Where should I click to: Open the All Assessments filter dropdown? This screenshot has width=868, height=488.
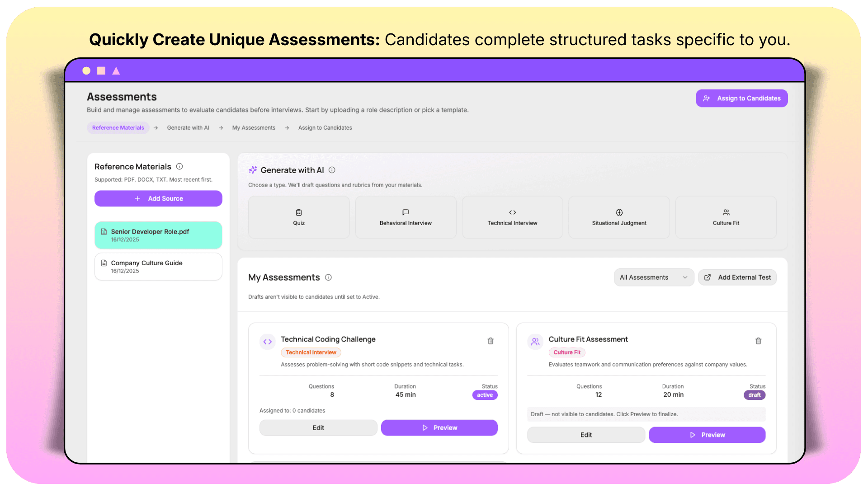(653, 277)
